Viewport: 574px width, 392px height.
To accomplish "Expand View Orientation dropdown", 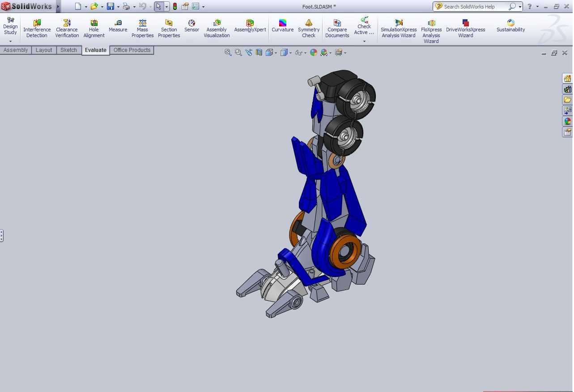I will 276,53.
